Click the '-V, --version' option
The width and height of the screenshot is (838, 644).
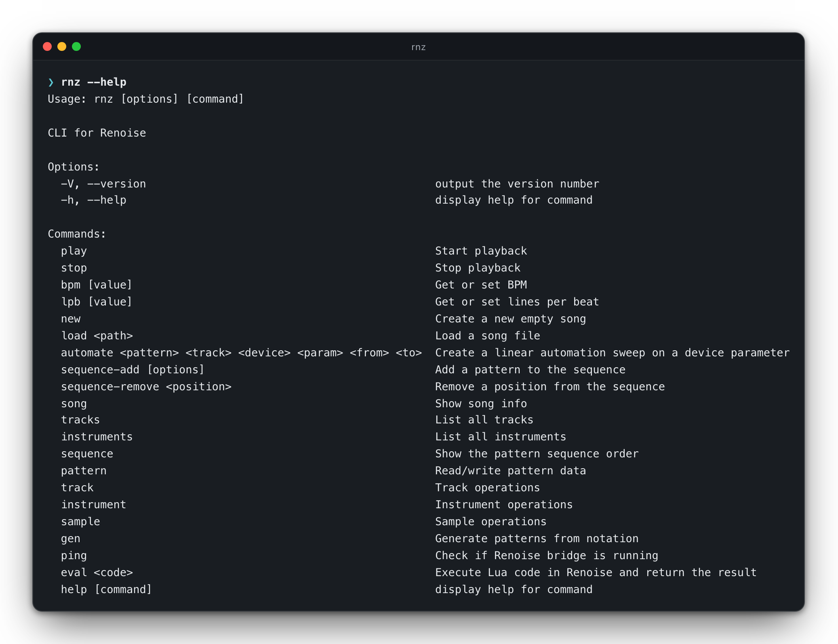coord(103,184)
